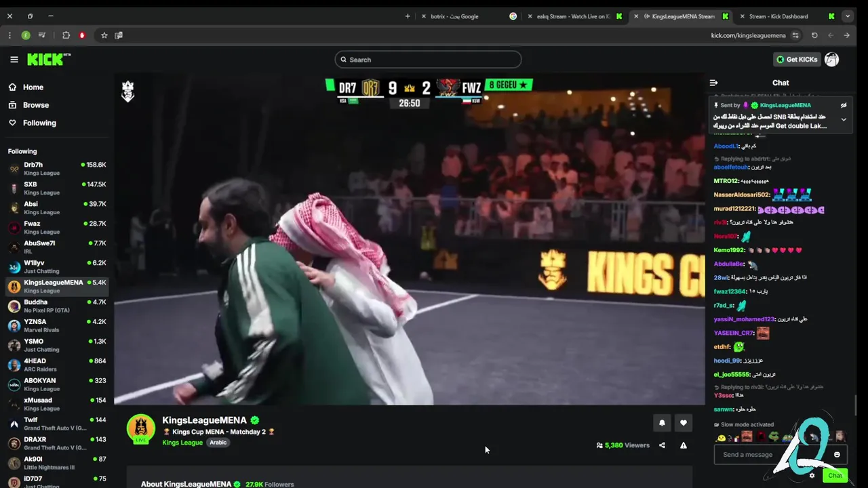This screenshot has height=488, width=868.
Task: Click the report warning triangle icon
Action: click(684, 445)
